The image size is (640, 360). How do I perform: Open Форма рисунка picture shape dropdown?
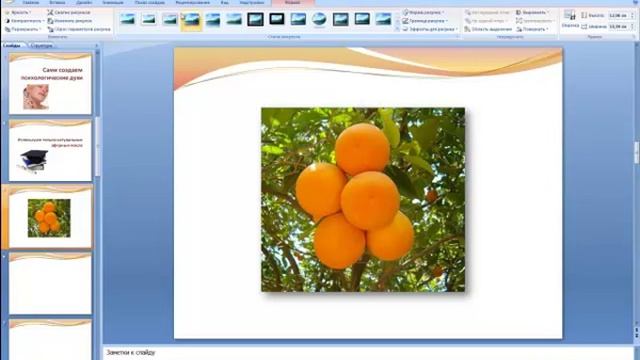click(424, 13)
